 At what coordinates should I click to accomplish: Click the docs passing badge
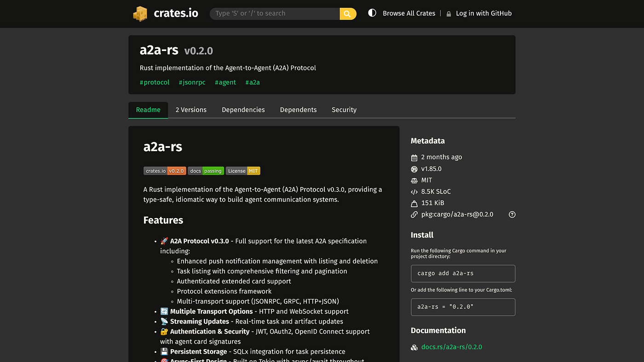coord(206,171)
